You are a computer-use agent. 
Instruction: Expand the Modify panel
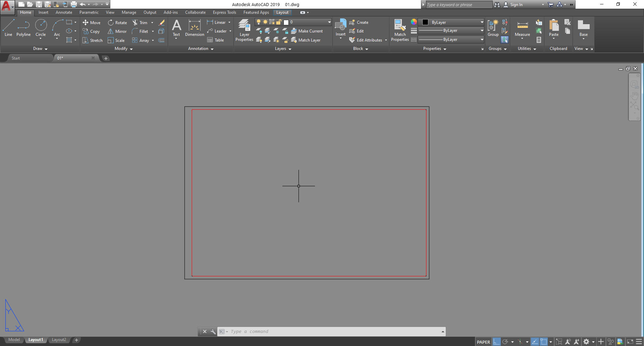coord(123,49)
